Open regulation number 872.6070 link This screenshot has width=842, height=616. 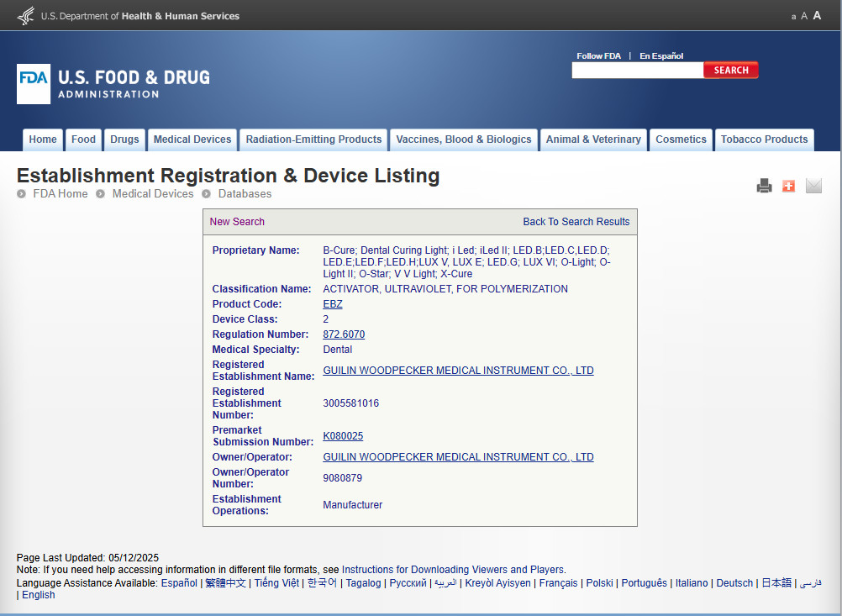coord(344,334)
